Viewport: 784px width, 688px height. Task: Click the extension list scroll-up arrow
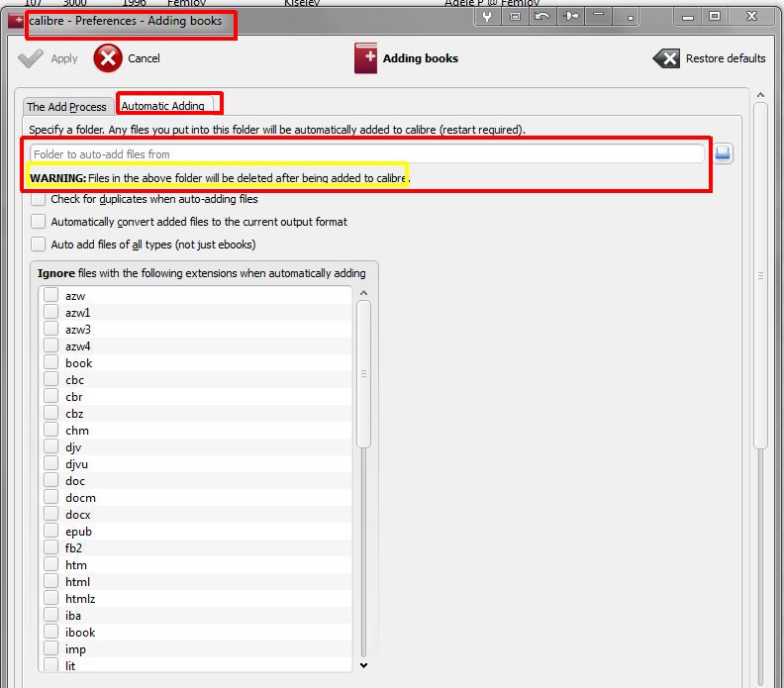364,293
